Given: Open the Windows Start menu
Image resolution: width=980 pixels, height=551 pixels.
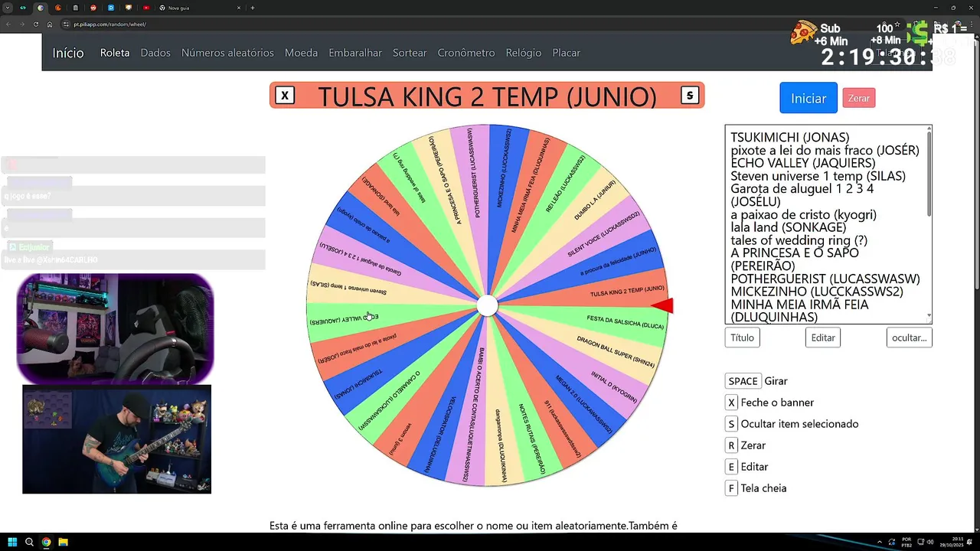Looking at the screenshot, I should tap(12, 542).
